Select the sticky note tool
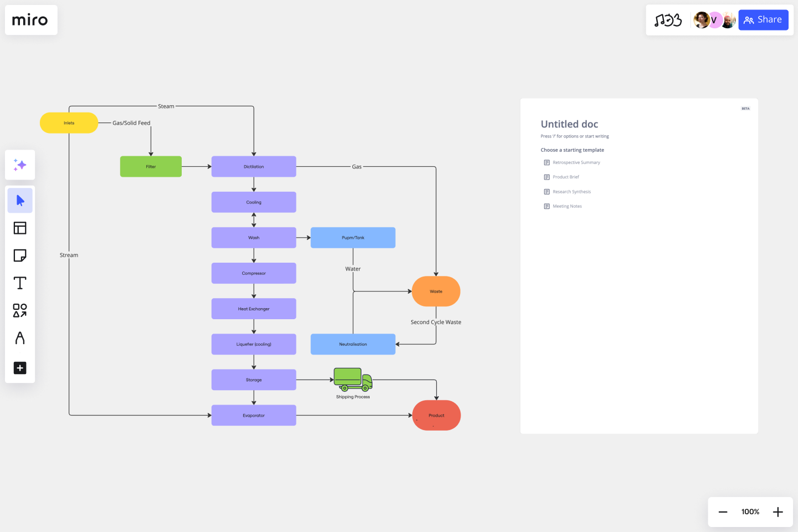Screen dimensions: 798x532 (20, 255)
